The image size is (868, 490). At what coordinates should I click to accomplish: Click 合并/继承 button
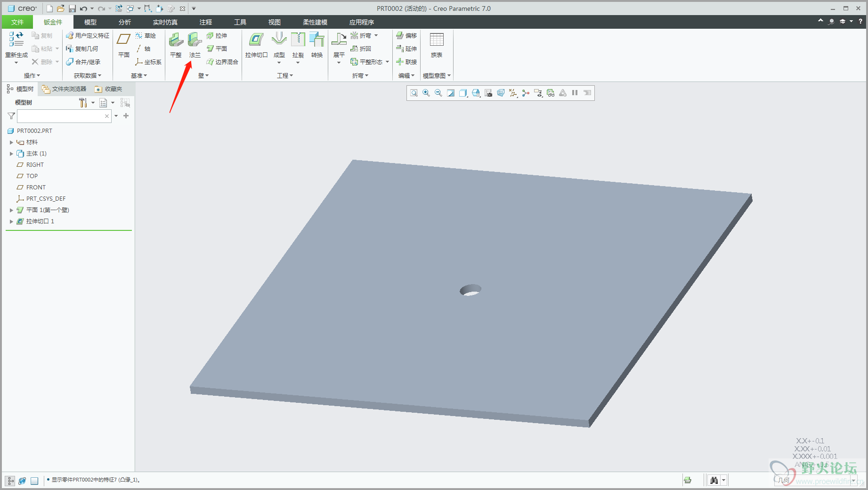pos(83,62)
